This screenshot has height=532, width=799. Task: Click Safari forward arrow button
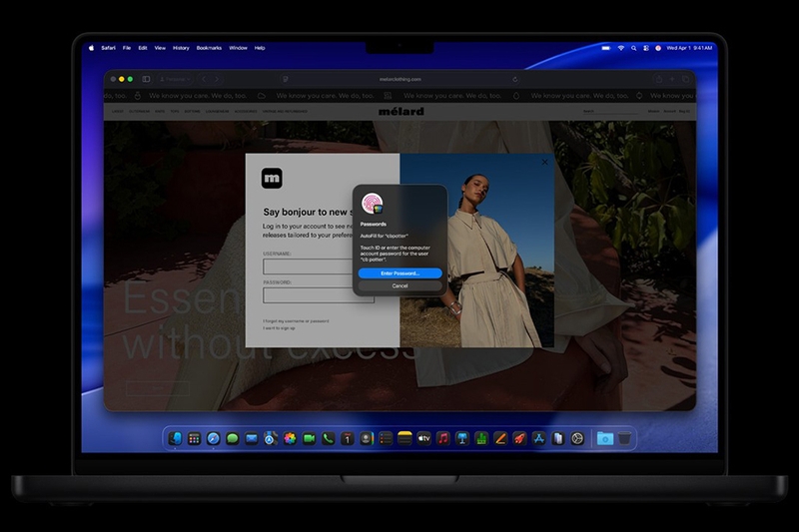point(217,79)
